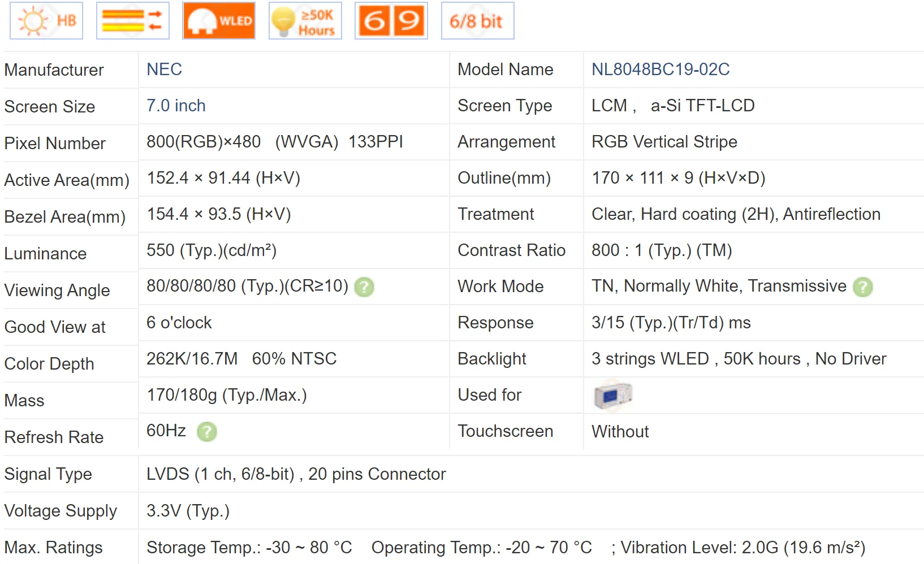Click the 154.4 × 93.5 bezel area value
Viewport: 924px width, 564px height.
click(219, 214)
